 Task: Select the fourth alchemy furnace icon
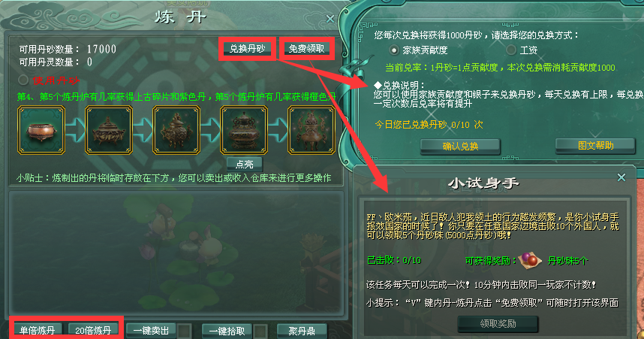(x=244, y=130)
